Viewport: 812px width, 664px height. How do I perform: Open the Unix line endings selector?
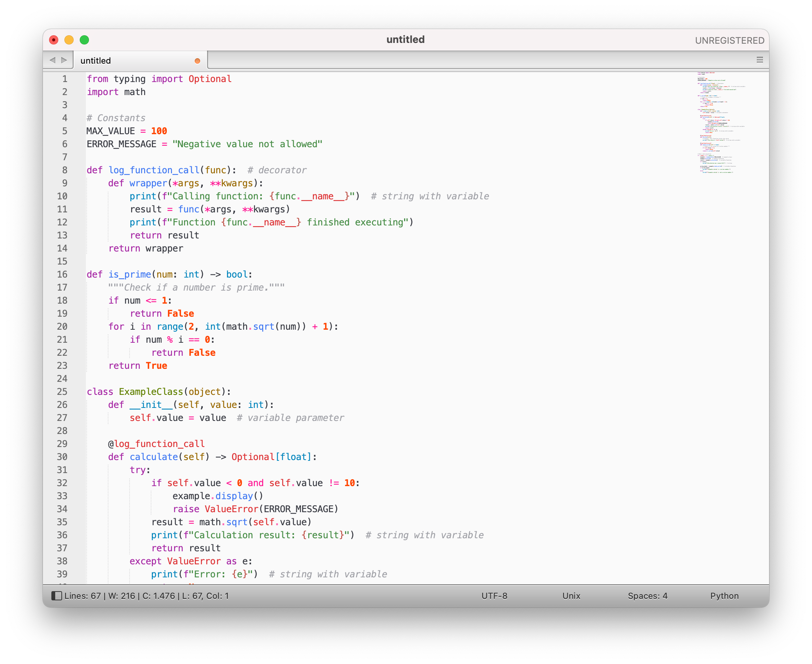[571, 596]
